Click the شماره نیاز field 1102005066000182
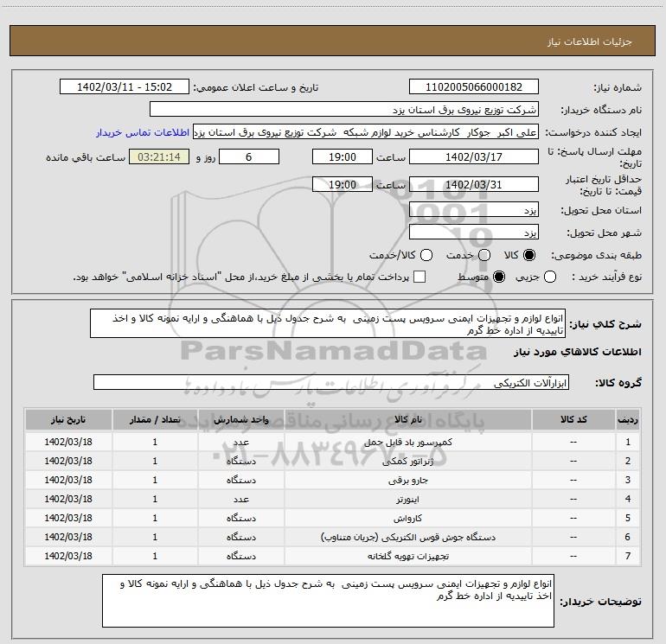This screenshot has height=644, width=666. pos(474,87)
